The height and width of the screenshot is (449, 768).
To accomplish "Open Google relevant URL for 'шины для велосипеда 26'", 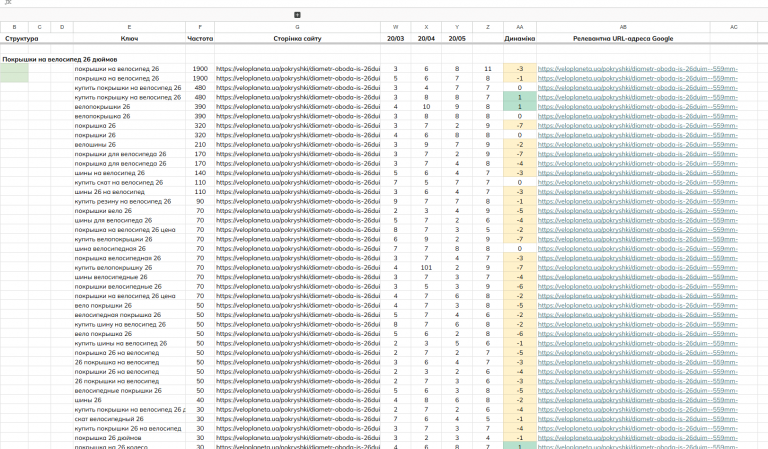I will [637, 220].
